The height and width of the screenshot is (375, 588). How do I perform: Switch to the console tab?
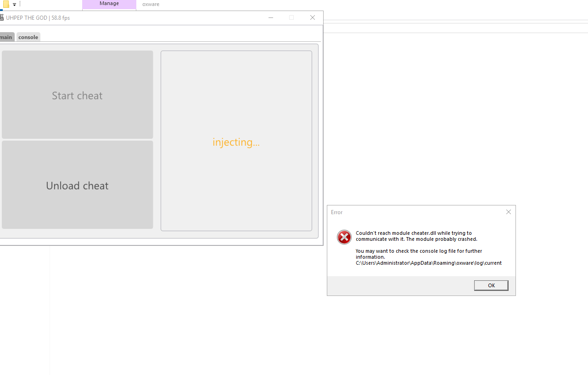pos(28,37)
